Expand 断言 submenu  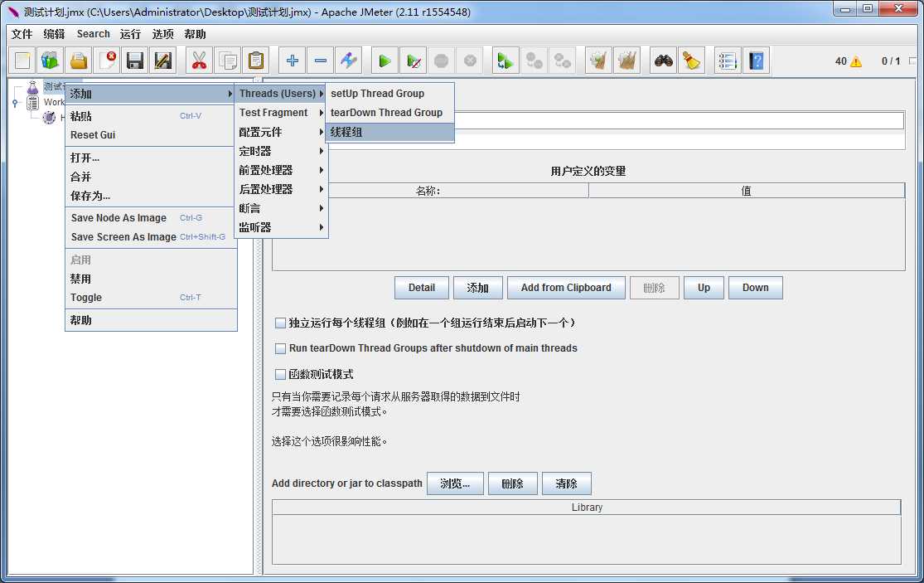pyautogui.click(x=281, y=208)
